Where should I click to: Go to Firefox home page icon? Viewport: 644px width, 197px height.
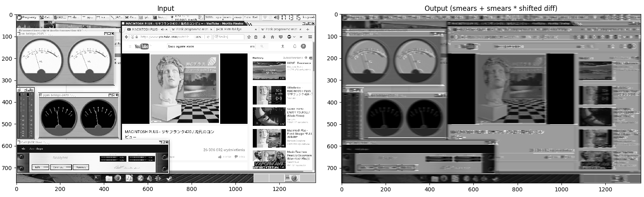272,37
